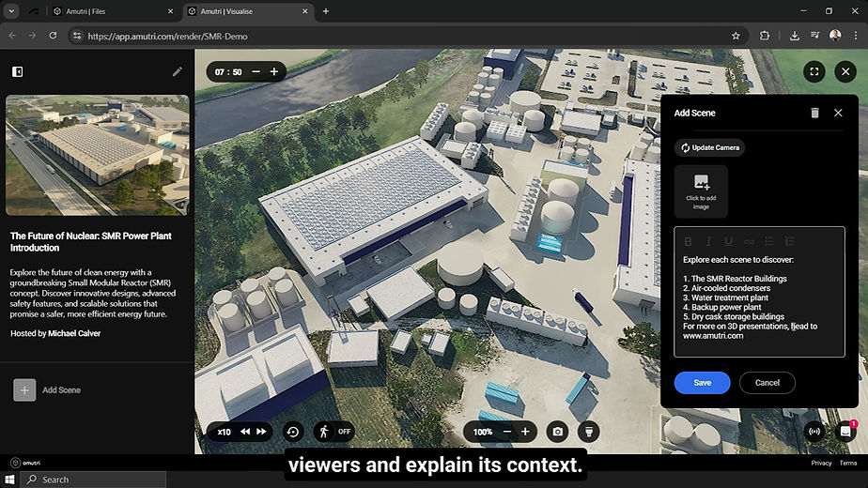The image size is (868, 488).
Task: Save the new scene
Action: 702,383
